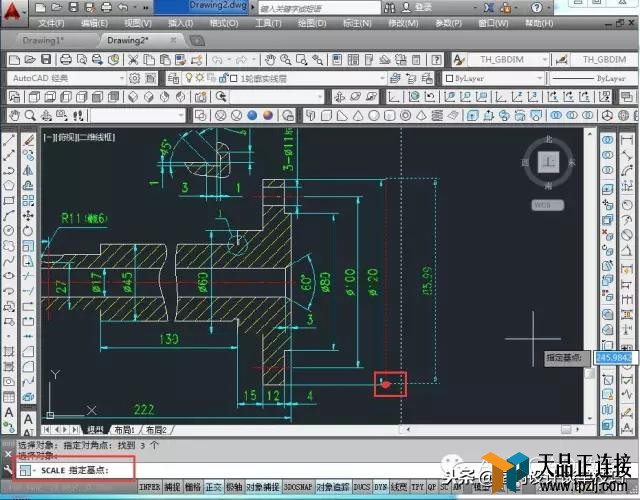Toggle 正交 ortho mode in status bar
This screenshot has height=500, width=640.
213,487
